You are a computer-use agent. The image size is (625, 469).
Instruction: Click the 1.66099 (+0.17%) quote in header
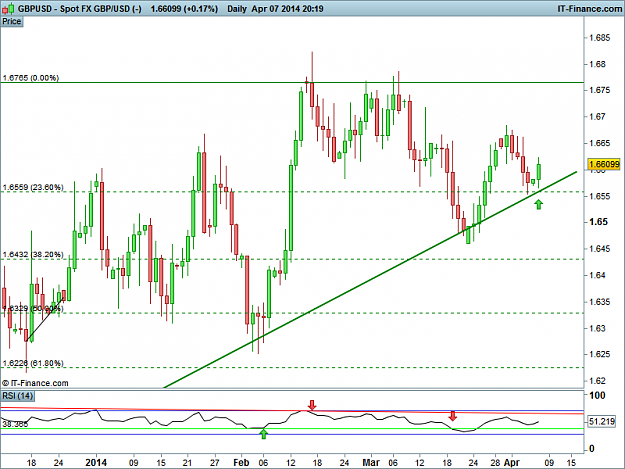[x=184, y=9]
